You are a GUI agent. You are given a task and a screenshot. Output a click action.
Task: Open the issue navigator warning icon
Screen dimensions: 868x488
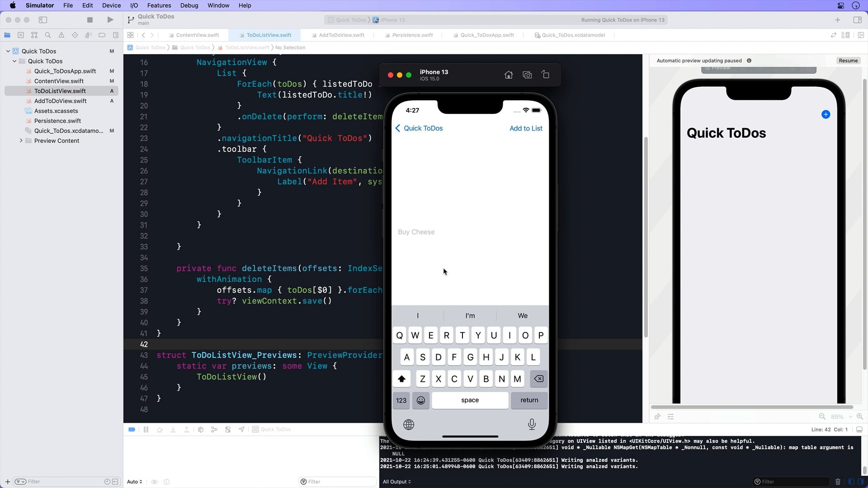[61, 35]
